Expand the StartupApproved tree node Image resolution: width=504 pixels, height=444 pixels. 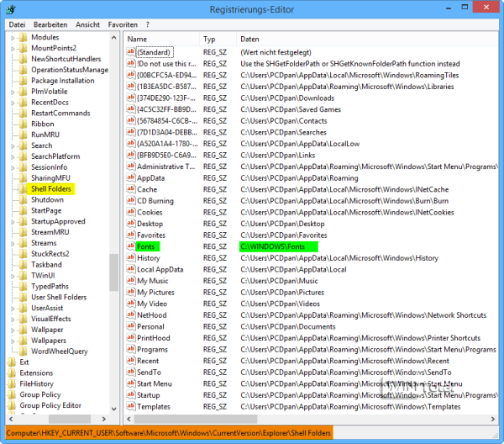(x=13, y=222)
